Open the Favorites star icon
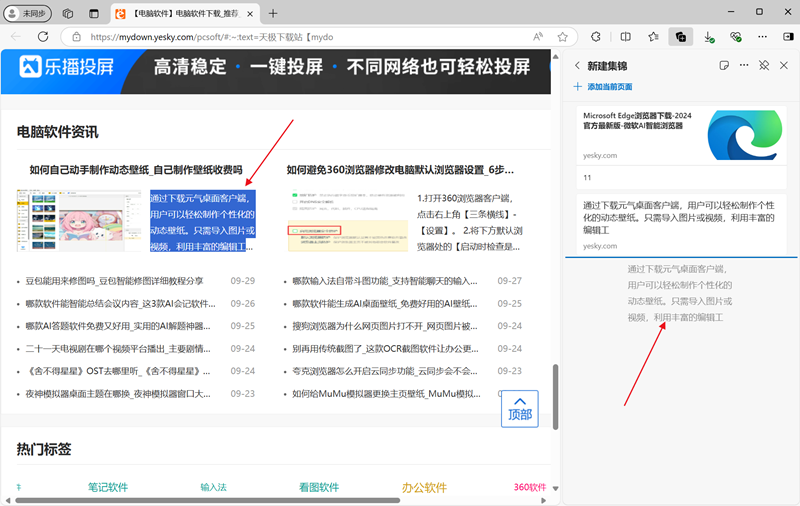The image size is (800, 506). coord(653,36)
